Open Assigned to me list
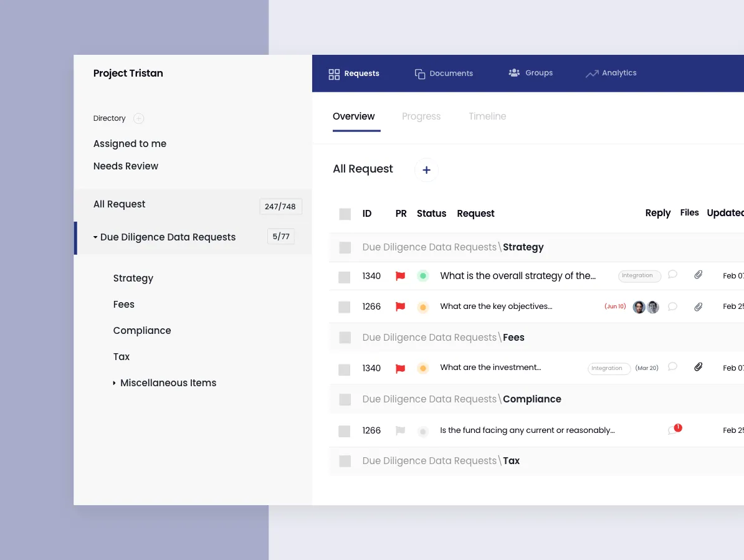The width and height of the screenshot is (744, 560). click(x=130, y=144)
